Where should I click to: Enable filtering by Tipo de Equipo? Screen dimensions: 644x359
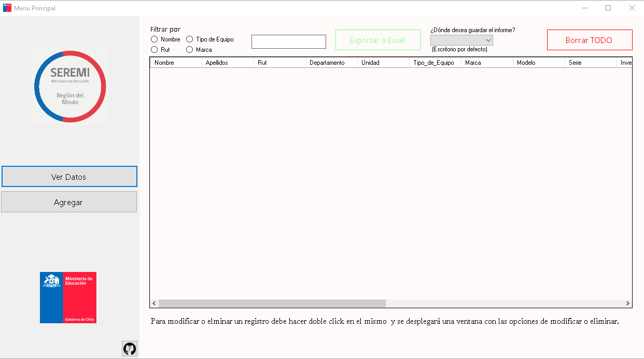click(189, 39)
